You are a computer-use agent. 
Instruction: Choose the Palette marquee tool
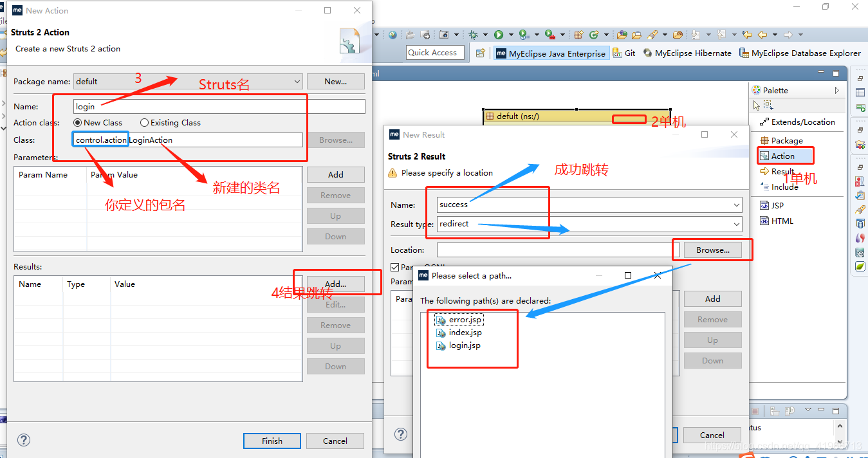(768, 105)
